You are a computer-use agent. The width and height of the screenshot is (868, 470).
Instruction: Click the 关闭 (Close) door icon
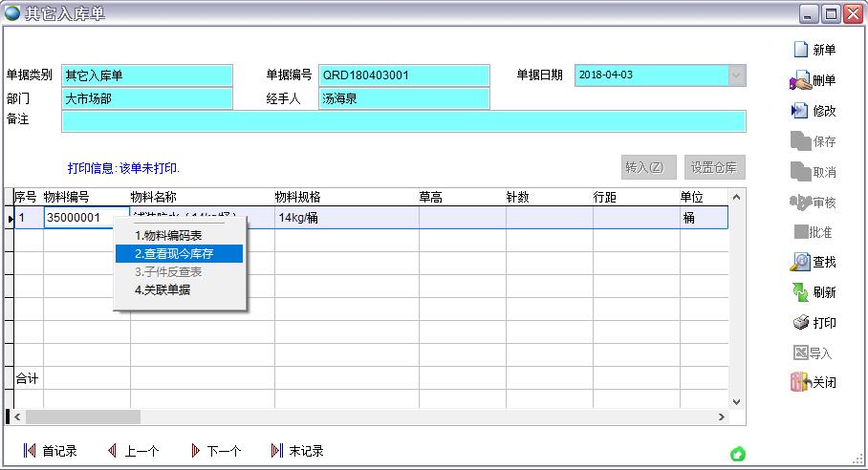click(x=813, y=383)
